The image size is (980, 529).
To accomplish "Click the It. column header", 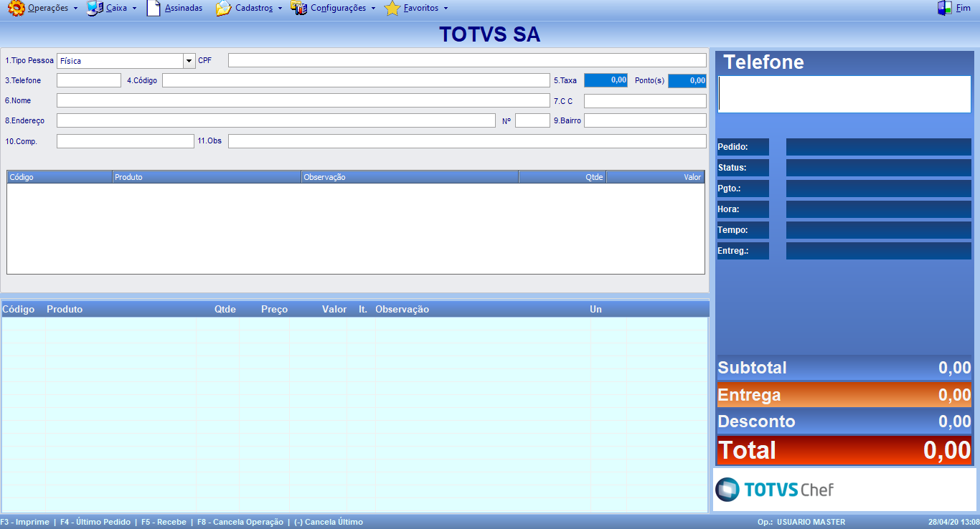I will point(363,309).
